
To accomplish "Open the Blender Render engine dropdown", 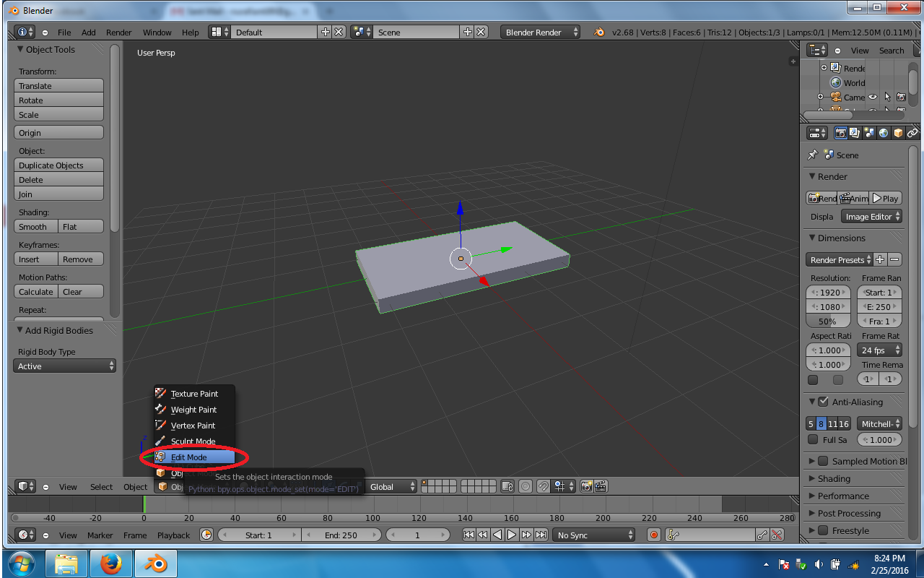I will click(x=541, y=32).
